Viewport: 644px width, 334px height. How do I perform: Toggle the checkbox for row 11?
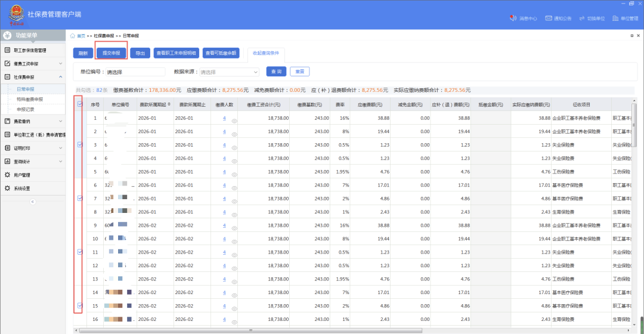pyautogui.click(x=80, y=252)
